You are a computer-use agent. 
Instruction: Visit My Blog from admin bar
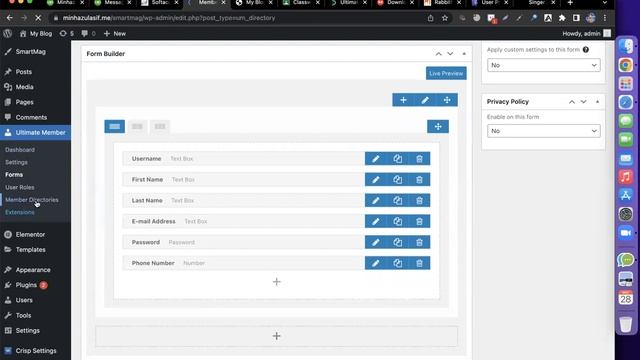coord(36,33)
